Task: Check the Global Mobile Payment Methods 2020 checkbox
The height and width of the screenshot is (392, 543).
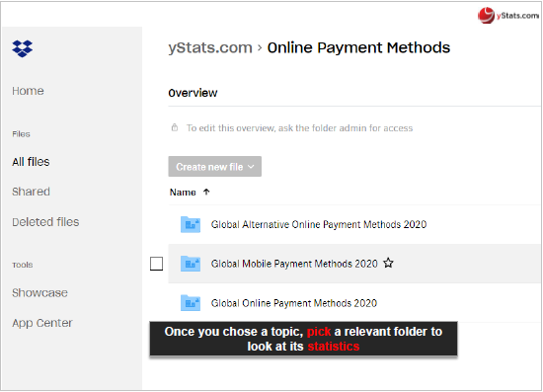Action: click(157, 264)
